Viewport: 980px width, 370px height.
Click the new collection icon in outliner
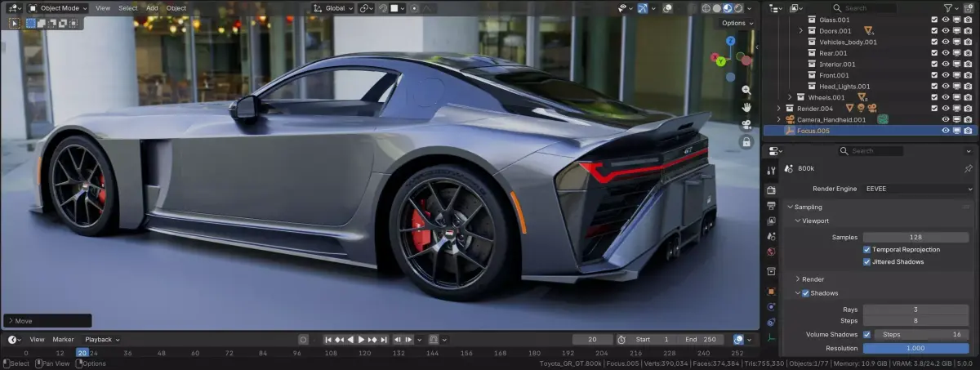[969, 8]
